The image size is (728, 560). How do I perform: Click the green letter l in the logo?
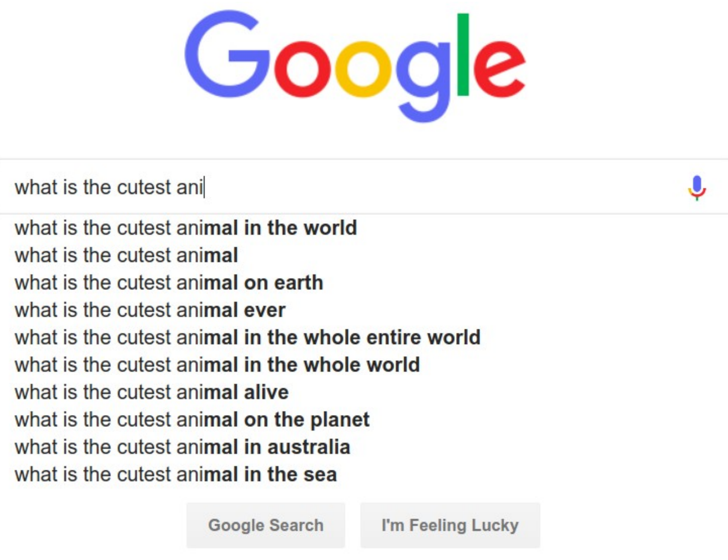[463, 54]
